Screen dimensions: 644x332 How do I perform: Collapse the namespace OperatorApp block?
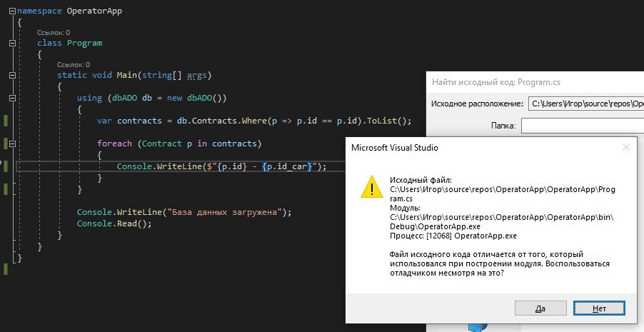pyautogui.click(x=12, y=11)
